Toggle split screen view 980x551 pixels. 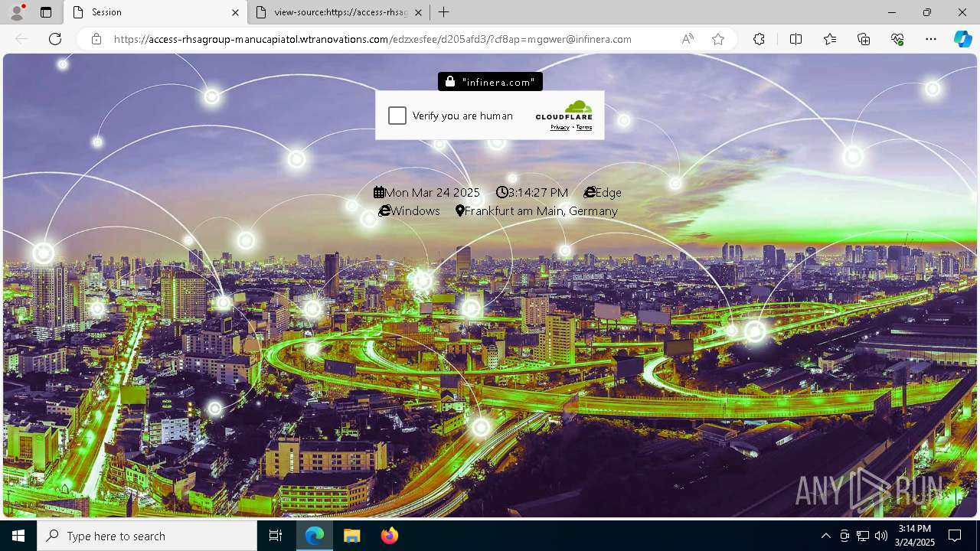795,39
